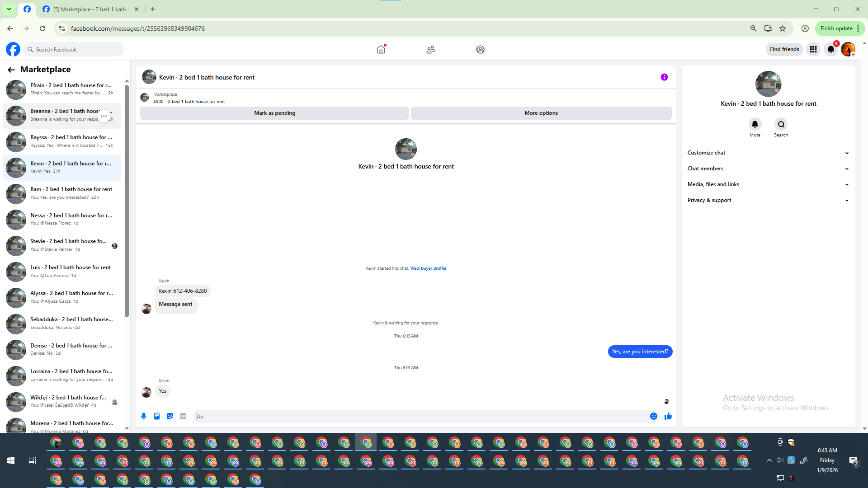Image resolution: width=868 pixels, height=488 pixels.
Task: Open Facebook notifications bell
Action: (x=831, y=49)
